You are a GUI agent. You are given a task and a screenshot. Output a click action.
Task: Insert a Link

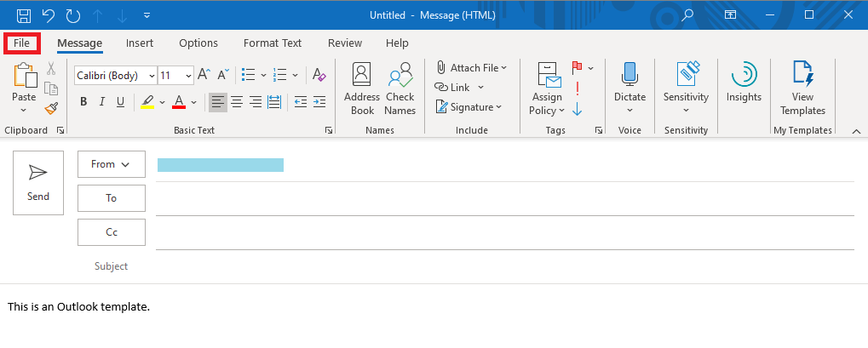[453, 88]
